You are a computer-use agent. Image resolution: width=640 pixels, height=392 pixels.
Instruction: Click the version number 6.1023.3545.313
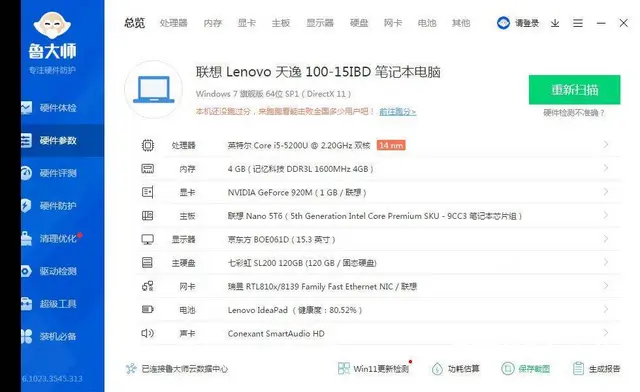(52, 379)
